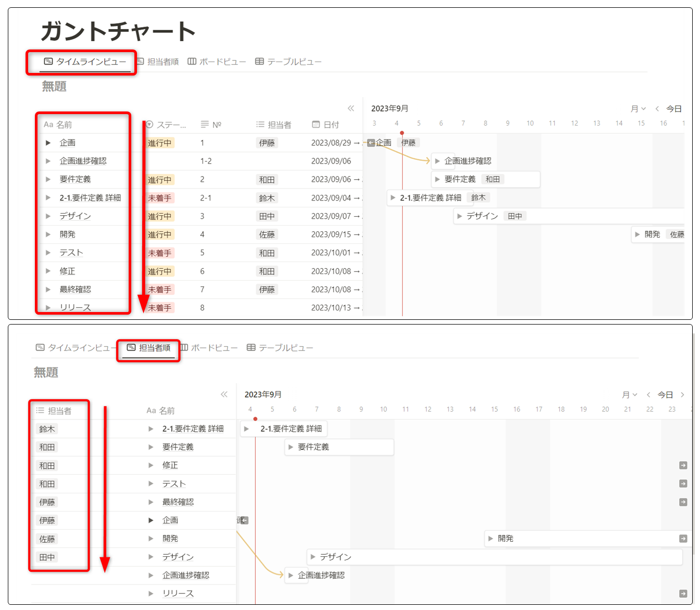The image size is (700, 610).
Task: Click jump arrow icon on リリース row timeline
Action: point(683,593)
